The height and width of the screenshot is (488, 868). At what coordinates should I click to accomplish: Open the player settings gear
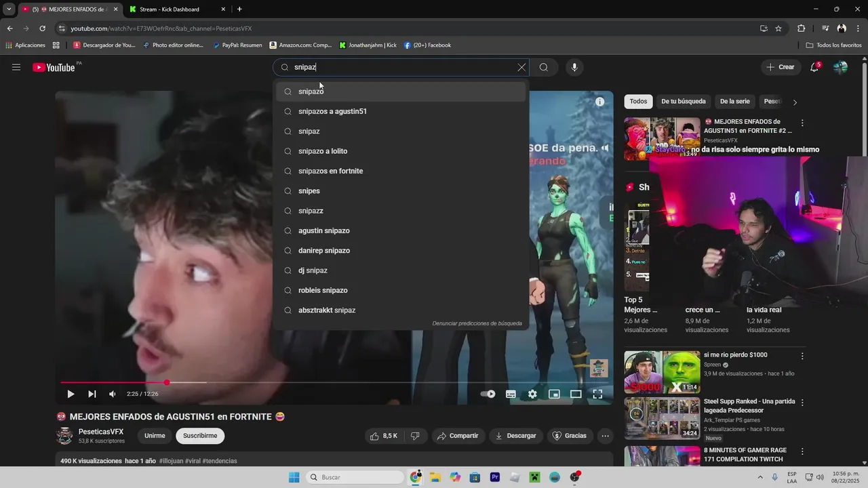pyautogui.click(x=532, y=394)
